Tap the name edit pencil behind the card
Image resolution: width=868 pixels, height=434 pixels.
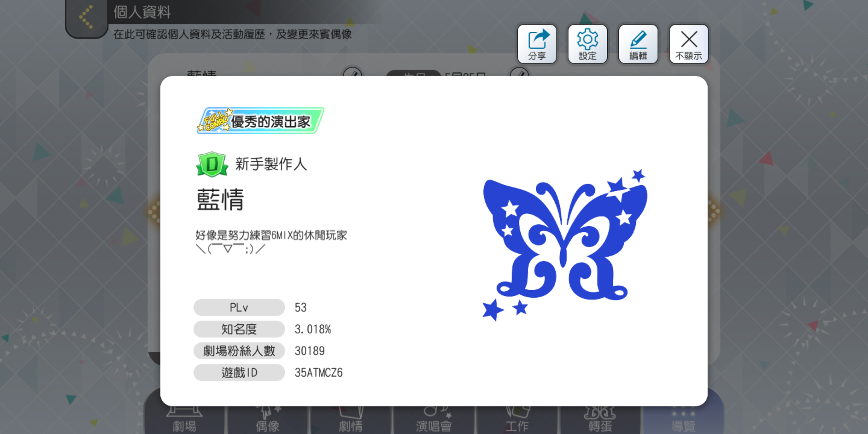352,72
